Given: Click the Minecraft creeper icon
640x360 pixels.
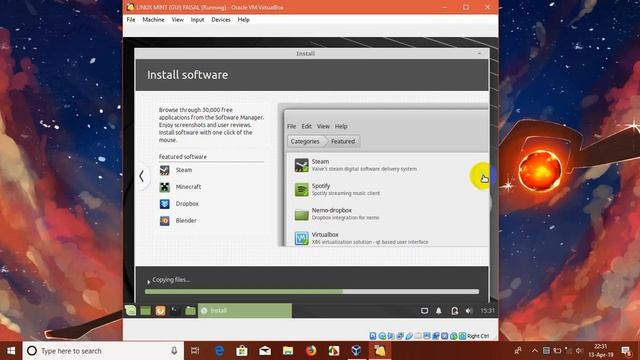Looking at the screenshot, I should point(164,187).
